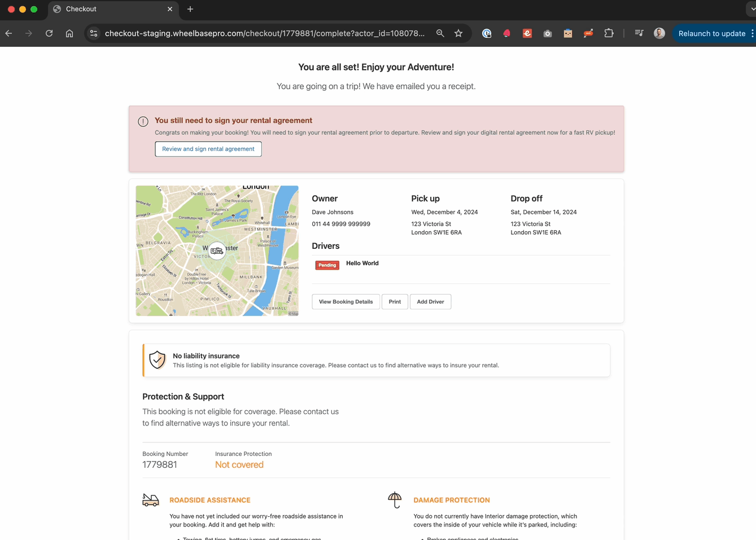This screenshot has height=540, width=756.
Task: Click the camera extension icon
Action: point(547,33)
